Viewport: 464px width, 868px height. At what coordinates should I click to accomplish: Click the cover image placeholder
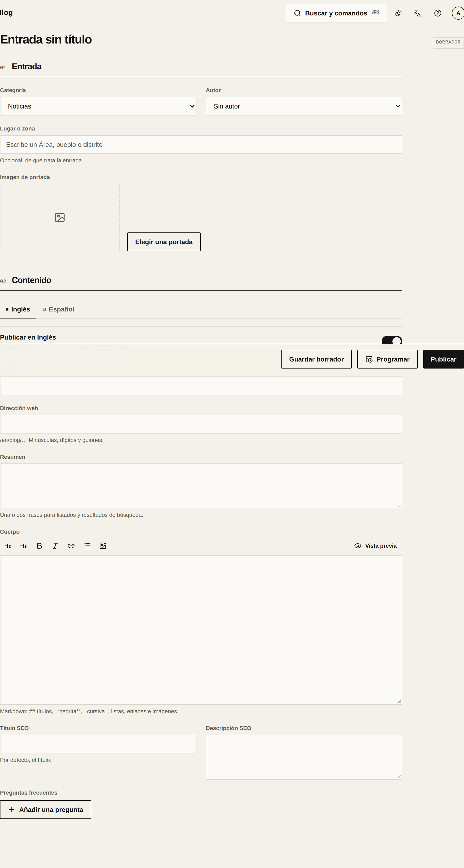click(x=60, y=217)
